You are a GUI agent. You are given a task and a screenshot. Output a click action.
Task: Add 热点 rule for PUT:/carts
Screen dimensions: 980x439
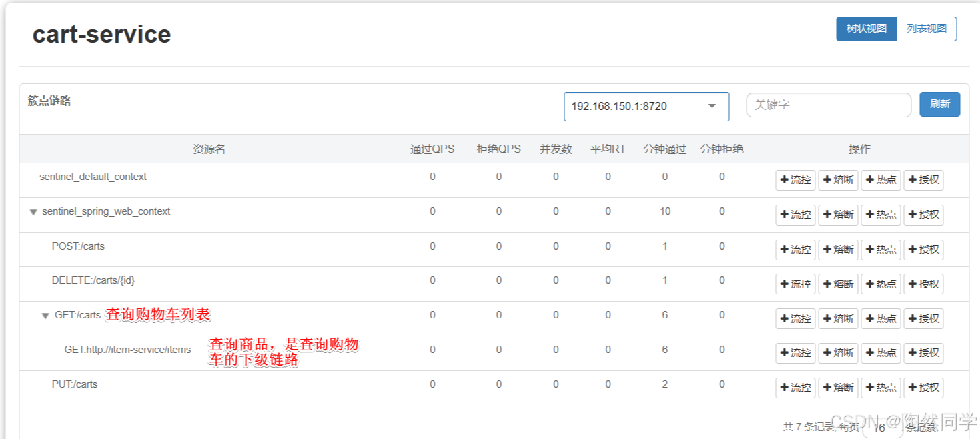click(881, 388)
